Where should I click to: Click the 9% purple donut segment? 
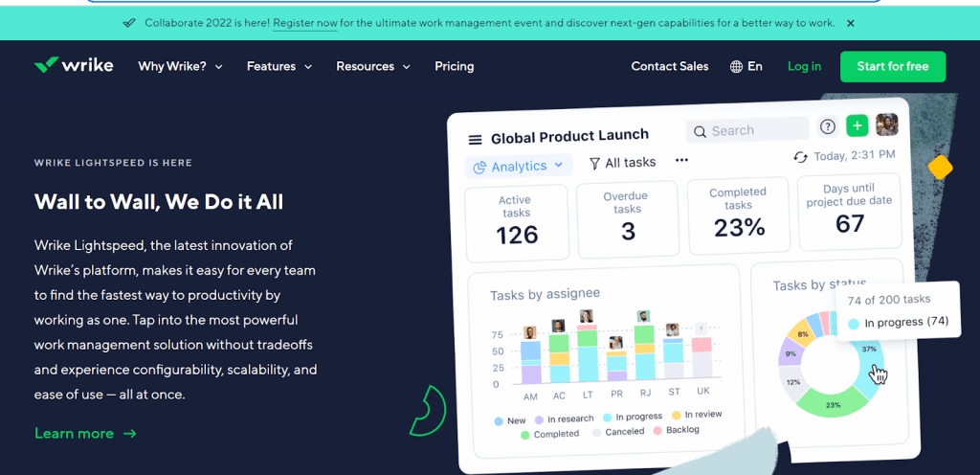click(790, 353)
